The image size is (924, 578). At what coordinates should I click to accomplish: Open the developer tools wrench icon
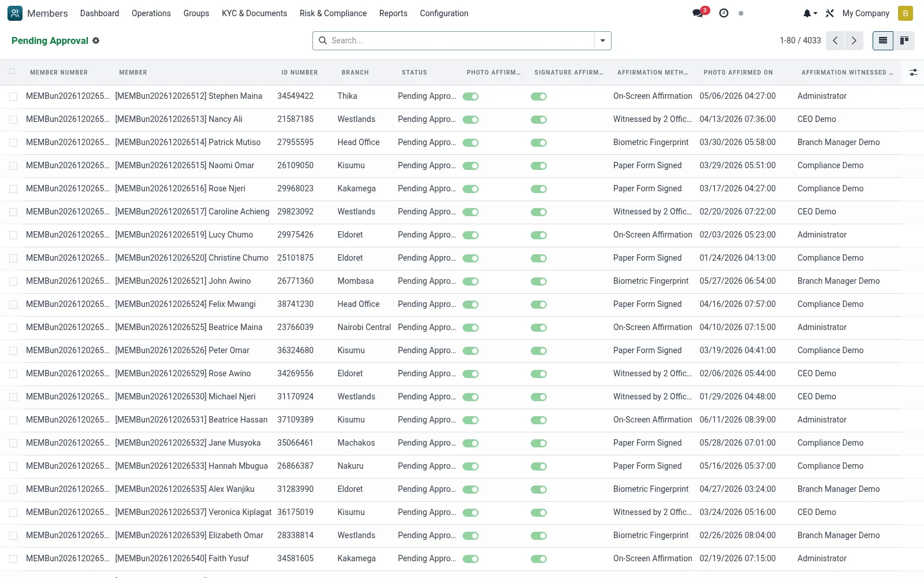click(830, 13)
